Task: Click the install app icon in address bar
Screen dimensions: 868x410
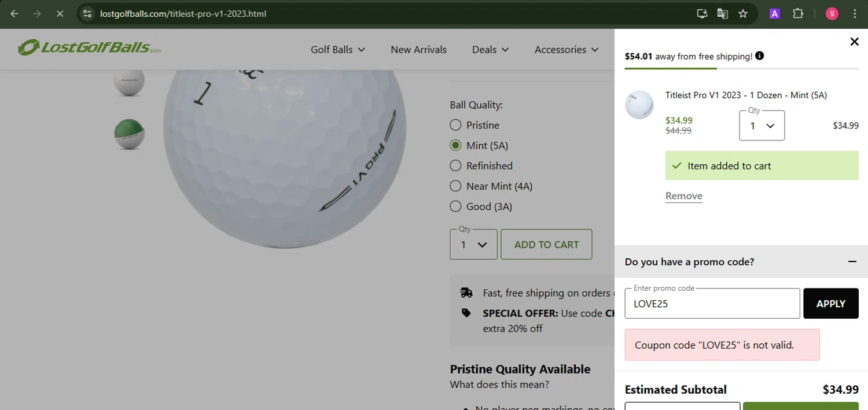Action: 702,13
